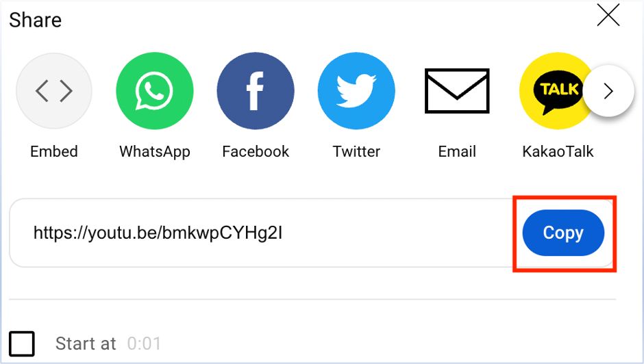The width and height of the screenshot is (644, 364).
Task: Open the Email envelope icon
Action: [x=457, y=91]
